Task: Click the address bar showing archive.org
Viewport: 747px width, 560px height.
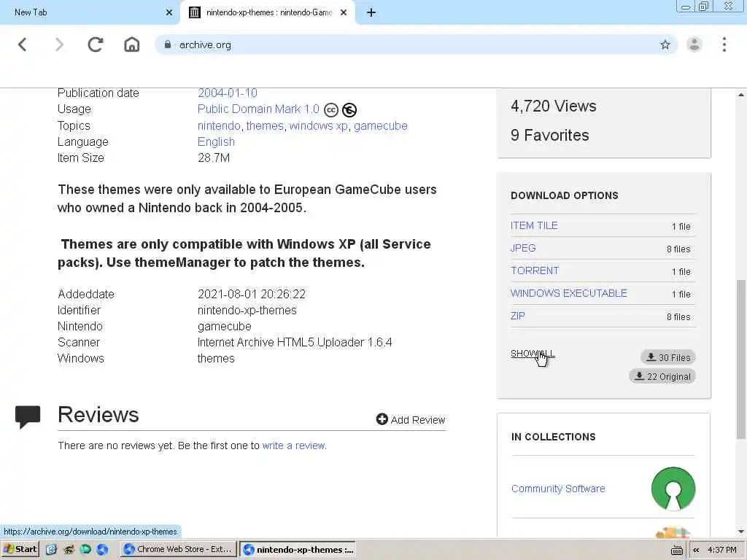Action: click(x=416, y=44)
